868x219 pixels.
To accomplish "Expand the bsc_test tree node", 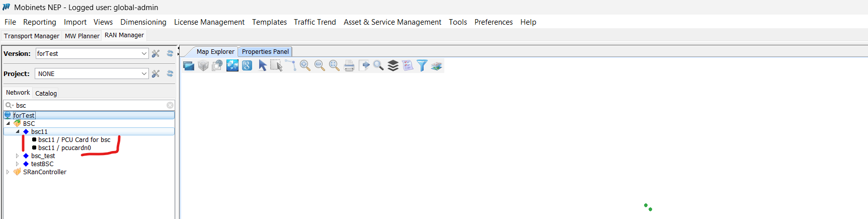I will [17, 156].
